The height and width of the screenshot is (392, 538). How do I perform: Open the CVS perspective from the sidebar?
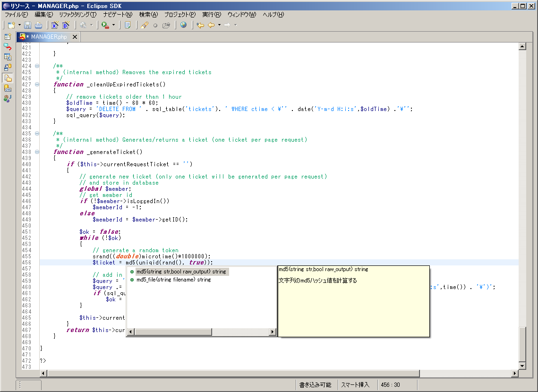pos(8,88)
